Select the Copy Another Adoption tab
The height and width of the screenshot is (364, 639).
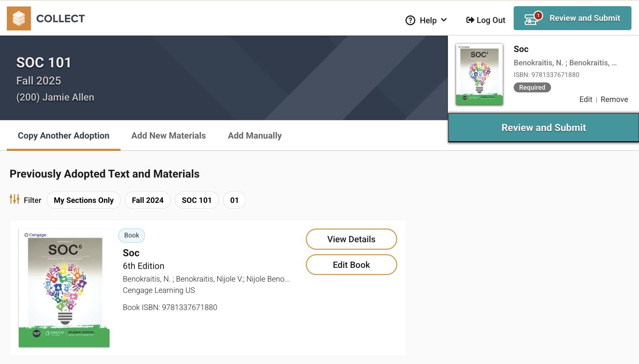(64, 135)
